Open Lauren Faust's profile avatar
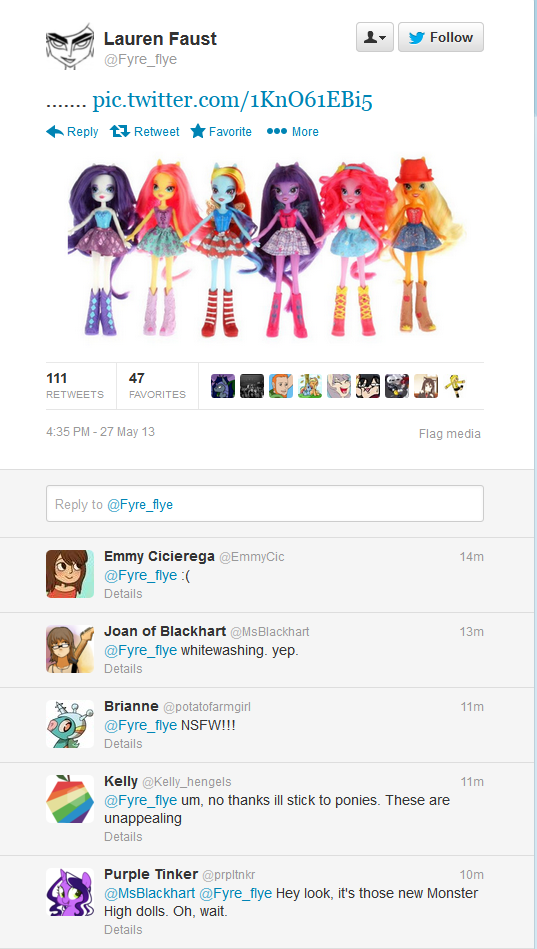 pyautogui.click(x=70, y=47)
